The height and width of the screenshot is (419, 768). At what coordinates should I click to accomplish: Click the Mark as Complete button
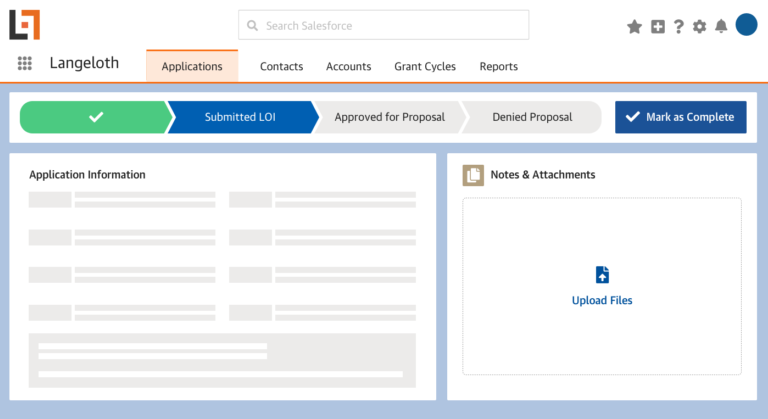681,117
